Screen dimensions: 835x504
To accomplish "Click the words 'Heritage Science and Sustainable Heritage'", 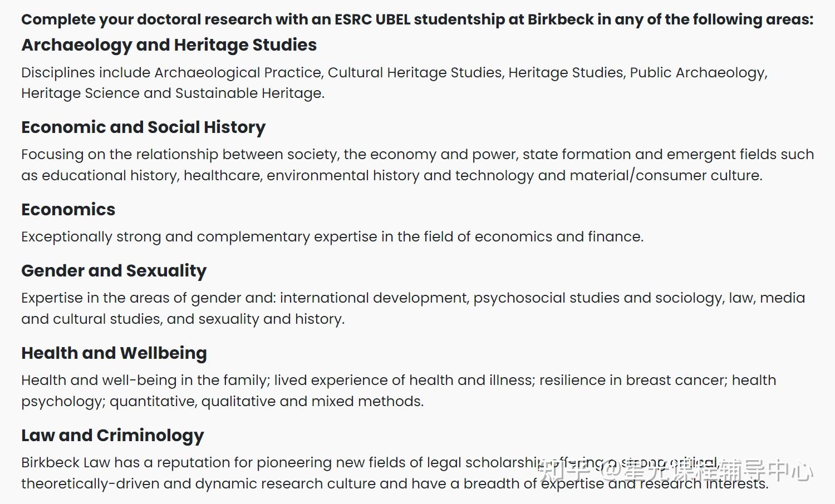I will tap(172, 93).
